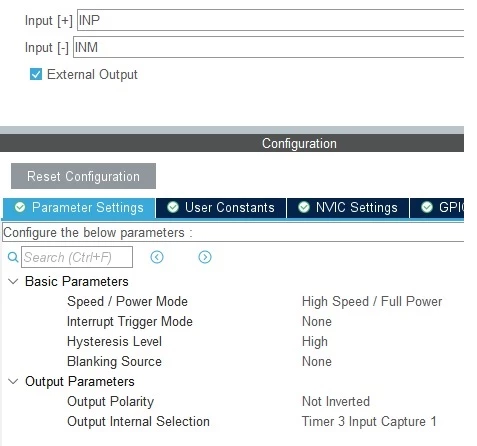Image resolution: width=477 pixels, height=446 pixels.
Task: Click in the Search (Ctrl+F) field
Action: point(77,257)
